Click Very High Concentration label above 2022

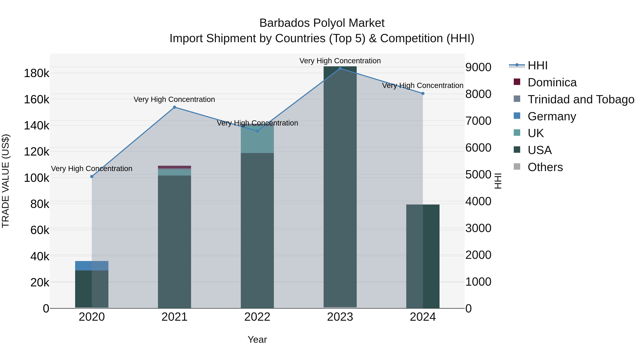click(257, 123)
